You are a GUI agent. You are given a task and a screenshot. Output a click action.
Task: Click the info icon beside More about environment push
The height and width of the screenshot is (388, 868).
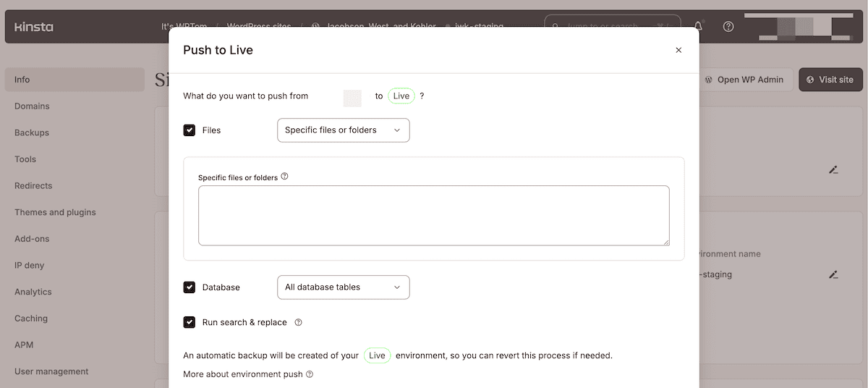pyautogui.click(x=310, y=374)
